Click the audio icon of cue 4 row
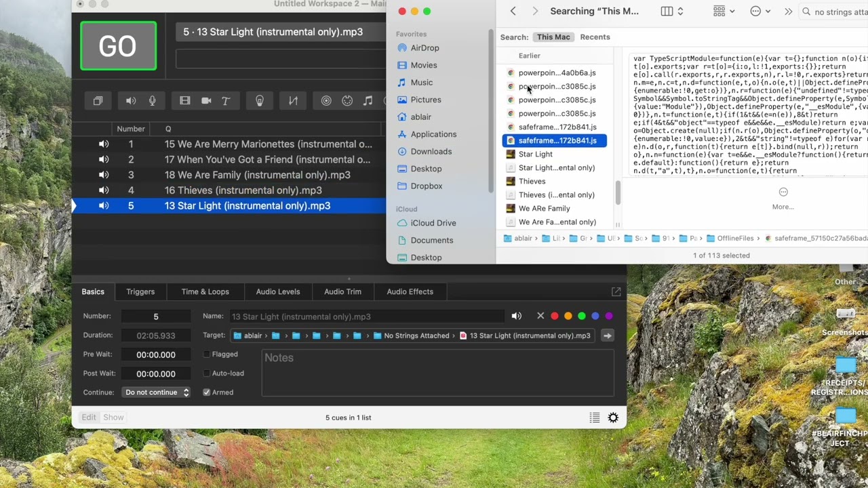Viewport: 868px width, 488px height. click(x=104, y=190)
